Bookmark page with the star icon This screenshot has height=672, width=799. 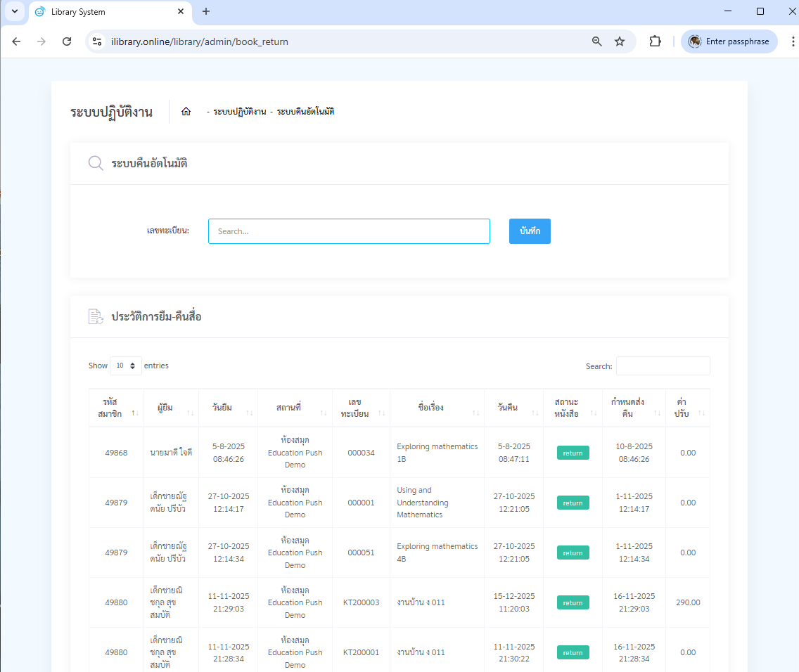pyautogui.click(x=620, y=41)
